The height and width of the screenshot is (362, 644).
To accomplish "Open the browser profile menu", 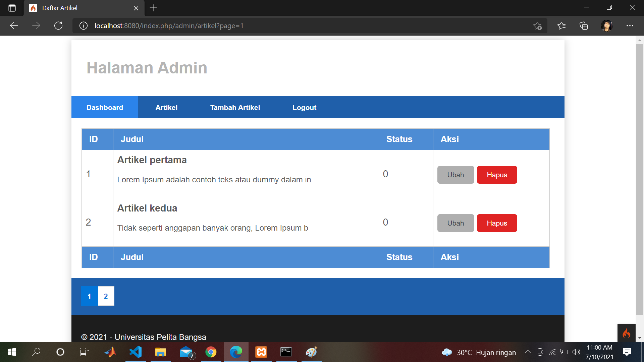I will click(x=607, y=26).
